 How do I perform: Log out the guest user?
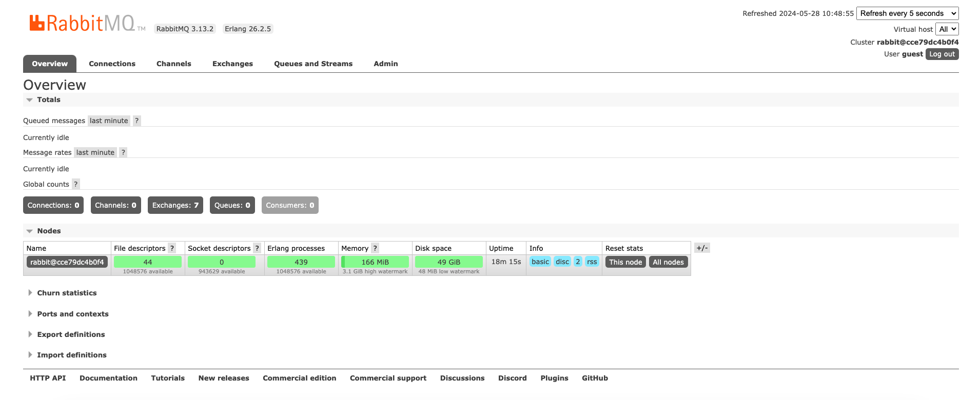tap(942, 54)
